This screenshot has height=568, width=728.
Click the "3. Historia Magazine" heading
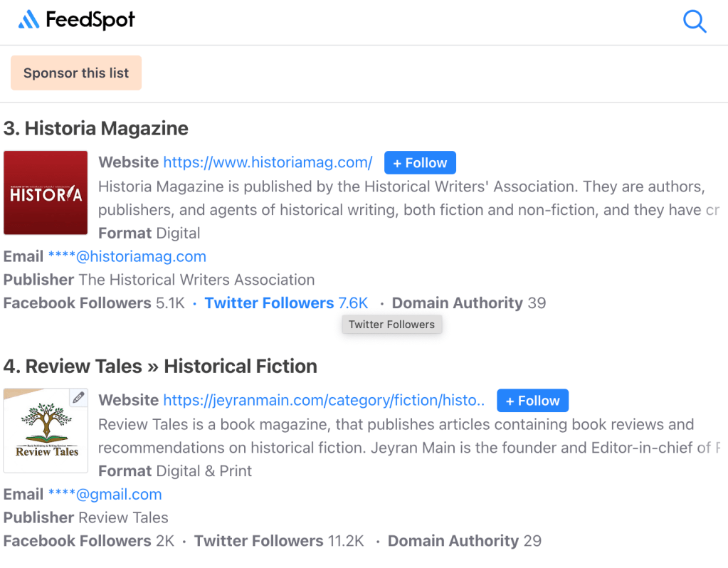[x=96, y=129]
